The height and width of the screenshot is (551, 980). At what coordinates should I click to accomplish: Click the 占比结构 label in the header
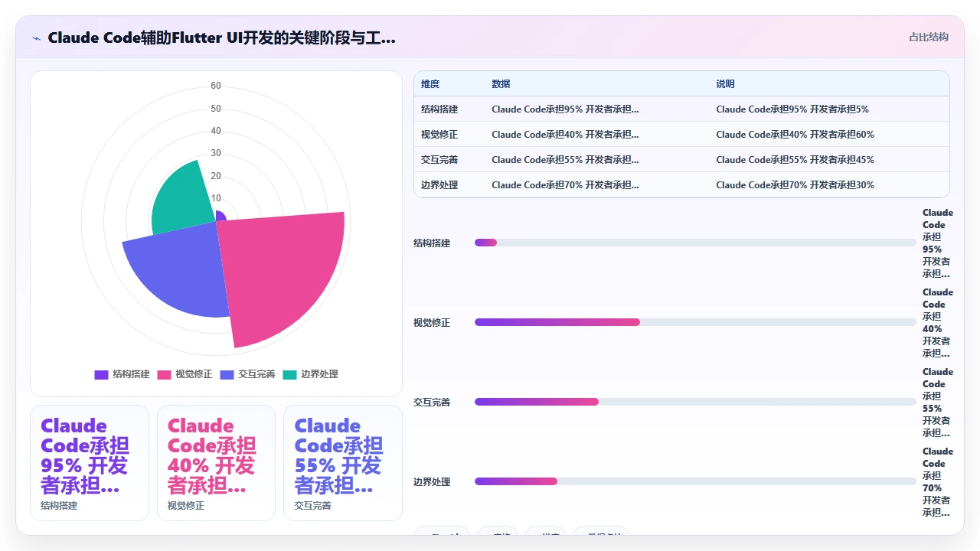tap(929, 37)
